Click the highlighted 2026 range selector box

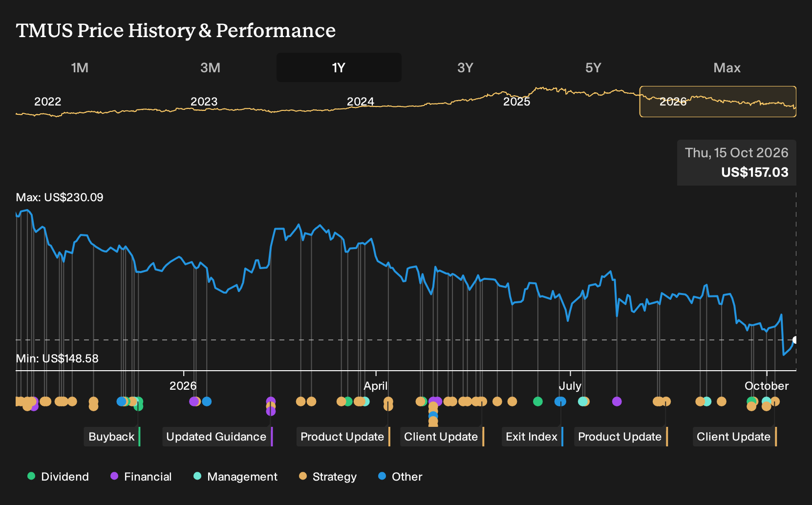(x=718, y=102)
